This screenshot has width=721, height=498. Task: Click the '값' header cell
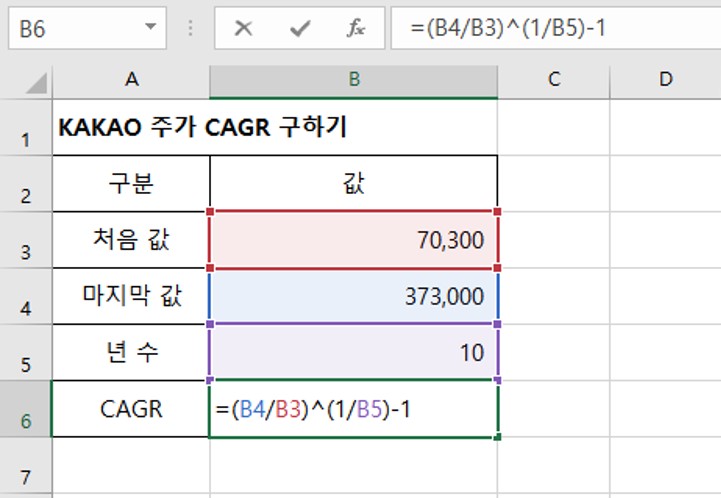[354, 183]
